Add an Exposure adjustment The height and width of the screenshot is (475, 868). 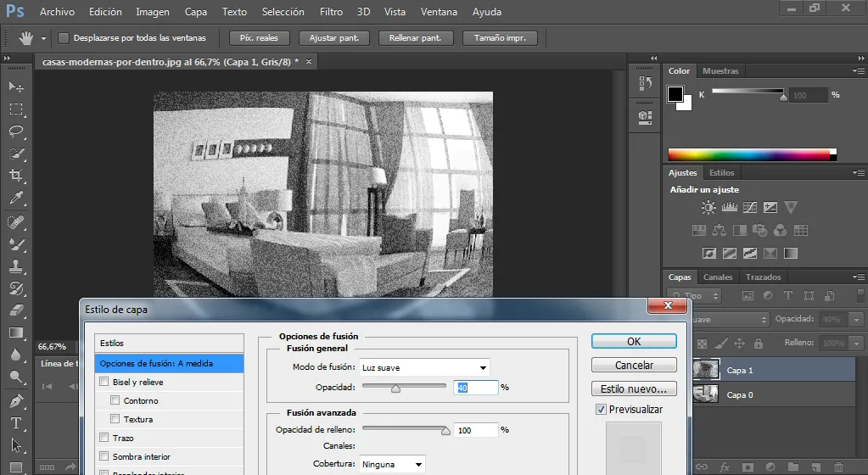770,208
